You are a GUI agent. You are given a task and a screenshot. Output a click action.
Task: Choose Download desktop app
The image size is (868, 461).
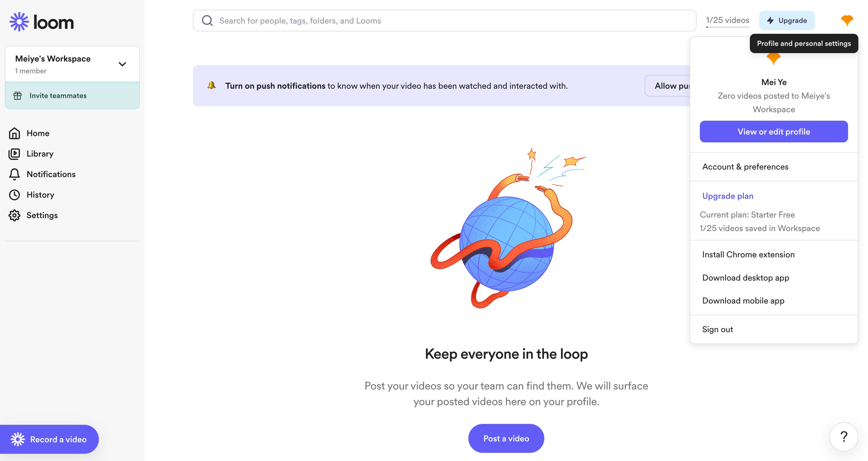745,278
